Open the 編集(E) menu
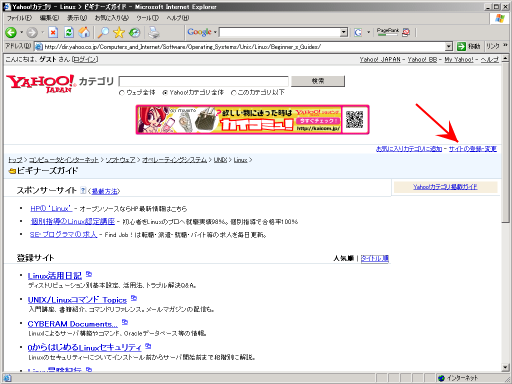This screenshot has height=384, width=512. (49, 18)
